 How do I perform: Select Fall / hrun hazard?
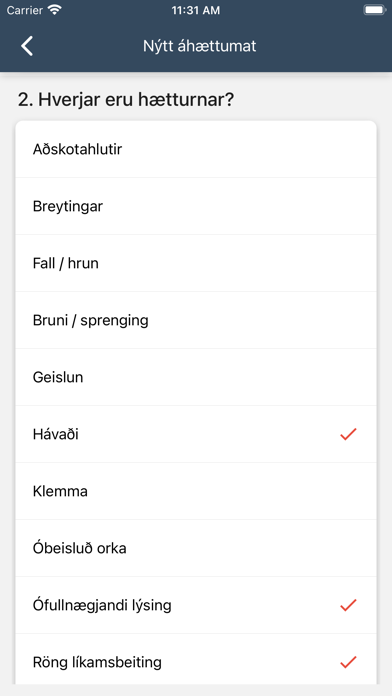[196, 263]
